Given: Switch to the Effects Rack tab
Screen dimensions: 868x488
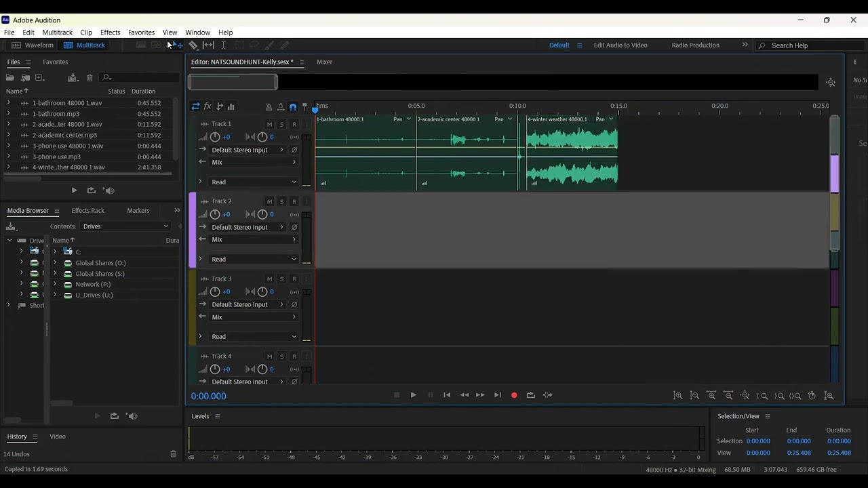Looking at the screenshot, I should pos(88,211).
